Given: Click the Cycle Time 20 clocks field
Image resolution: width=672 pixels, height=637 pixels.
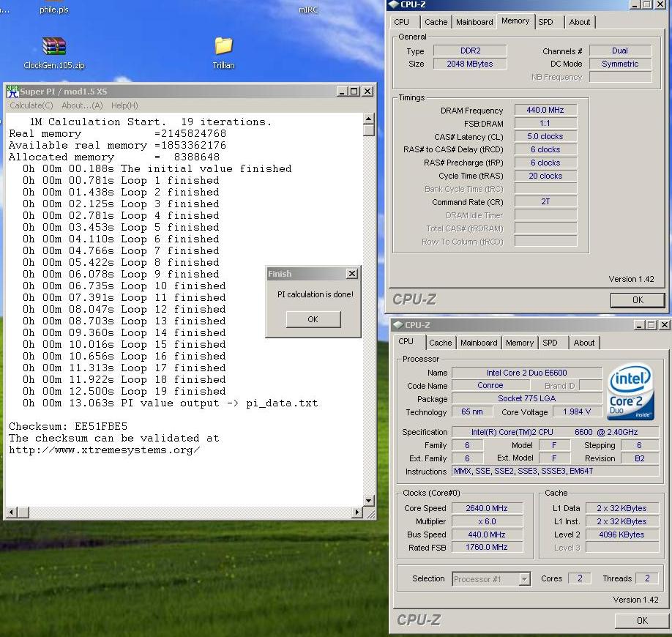Looking at the screenshot, I should pyautogui.click(x=545, y=176).
